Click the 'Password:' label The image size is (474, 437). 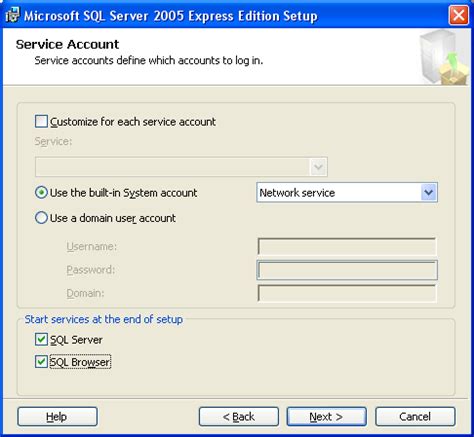(x=91, y=270)
